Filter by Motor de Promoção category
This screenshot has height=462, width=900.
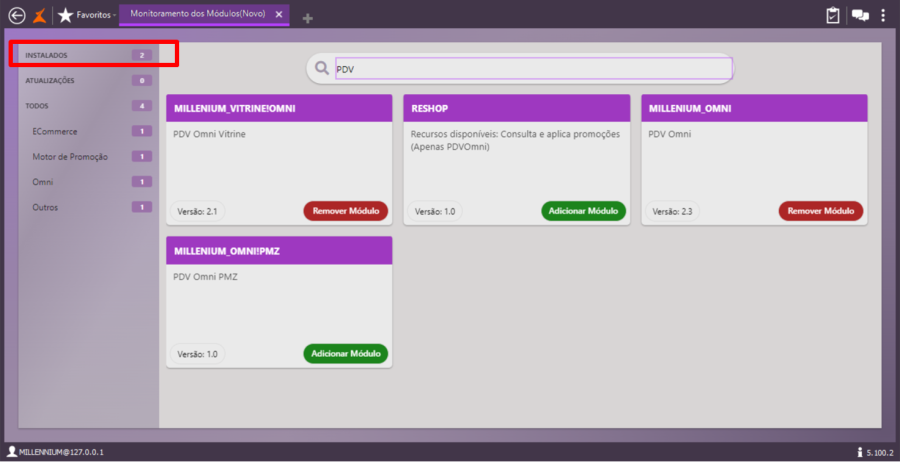tap(88, 157)
